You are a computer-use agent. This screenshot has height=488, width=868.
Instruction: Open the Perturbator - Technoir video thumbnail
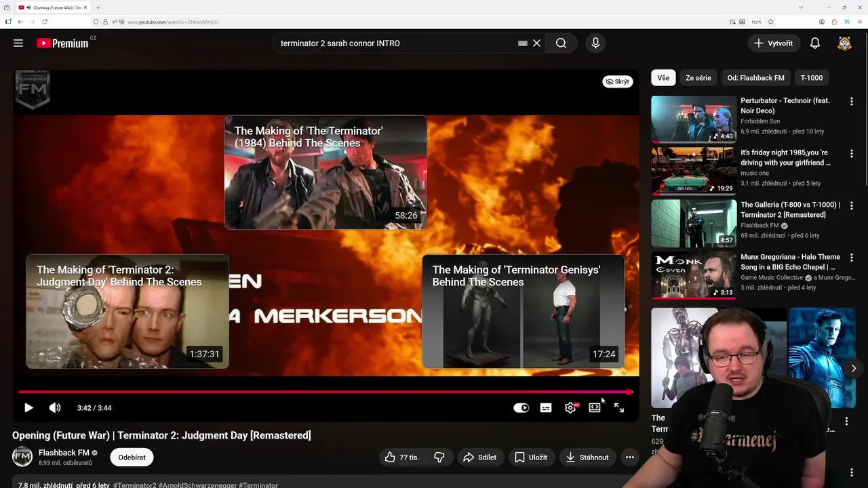[694, 119]
